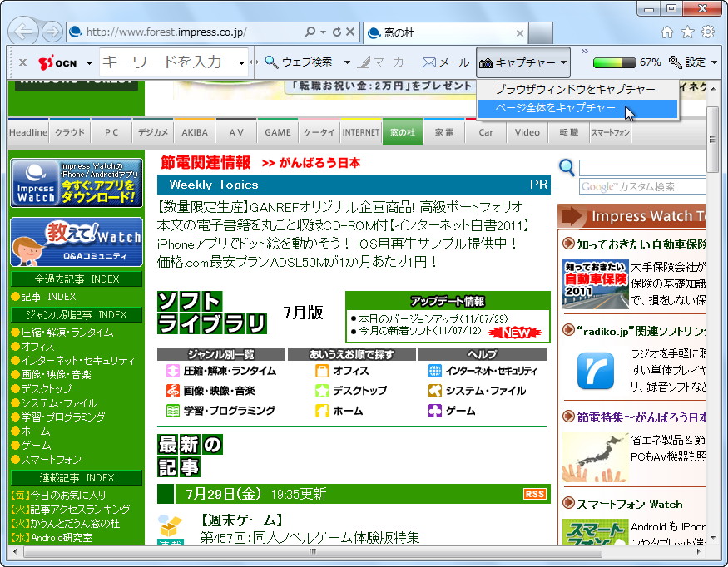Open ホーム house category icon
Viewport: 728px width, 567px height.
point(322,411)
